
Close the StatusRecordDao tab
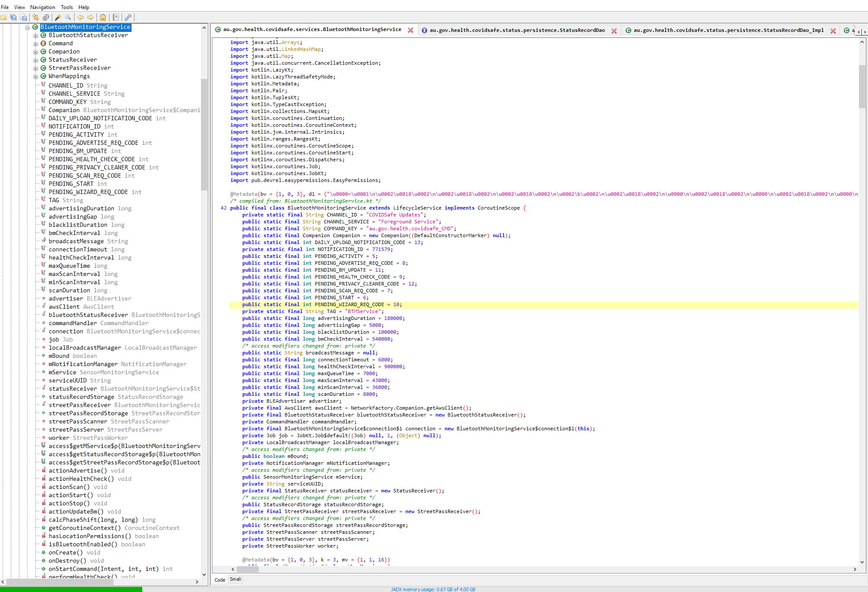[x=614, y=31]
